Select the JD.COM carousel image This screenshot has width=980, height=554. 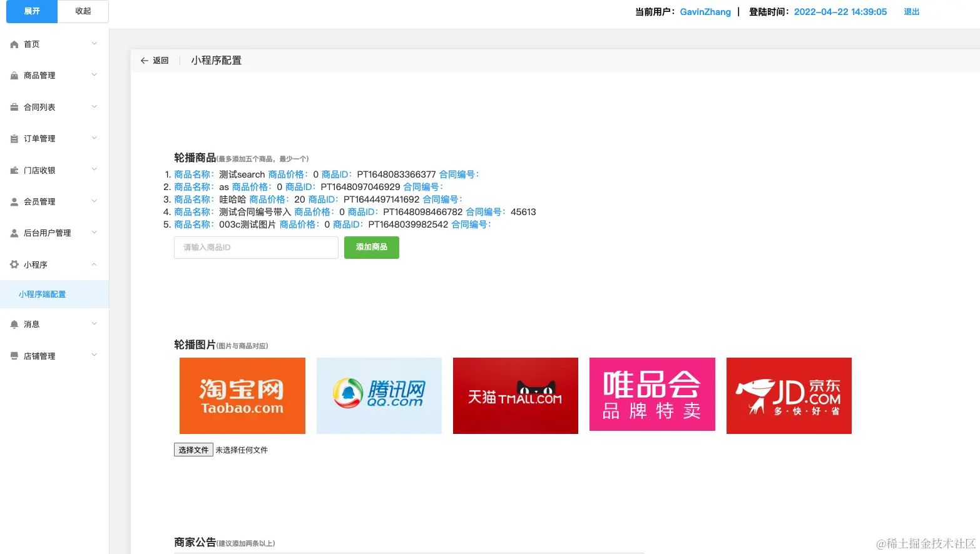pyautogui.click(x=789, y=396)
